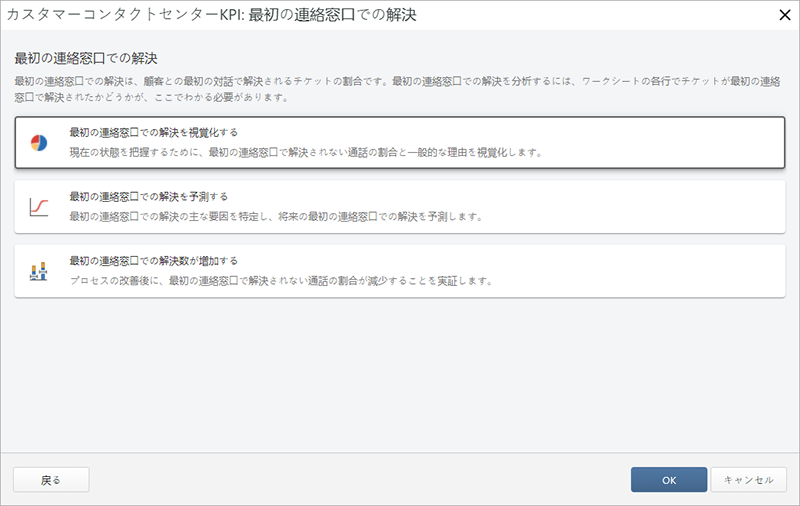Click the bar chart icon for increasing resolutions
Image resolution: width=800 pixels, height=506 pixels.
coord(39,271)
